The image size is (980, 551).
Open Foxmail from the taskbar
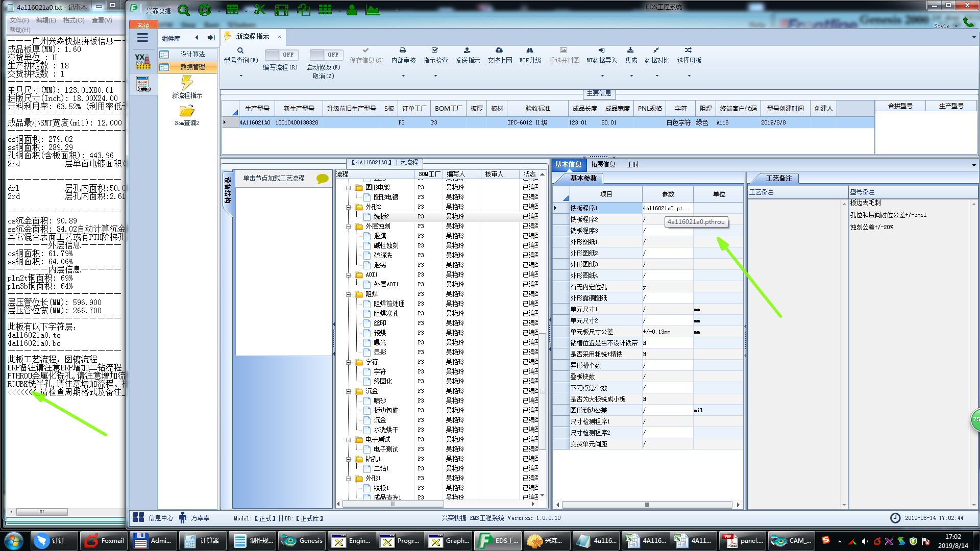(x=105, y=541)
